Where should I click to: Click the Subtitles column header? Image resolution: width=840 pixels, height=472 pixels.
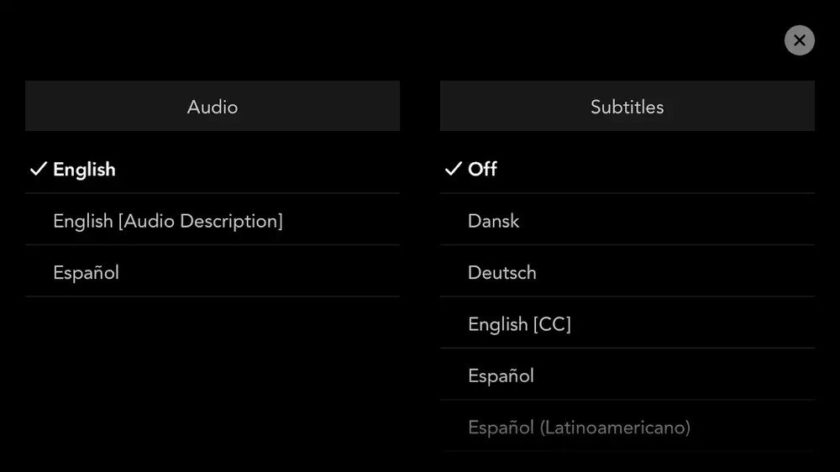(627, 106)
